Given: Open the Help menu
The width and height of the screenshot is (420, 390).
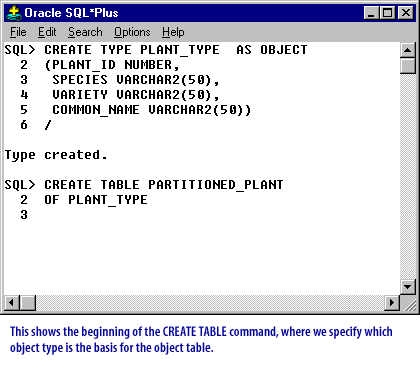Looking at the screenshot, I should click(173, 32).
